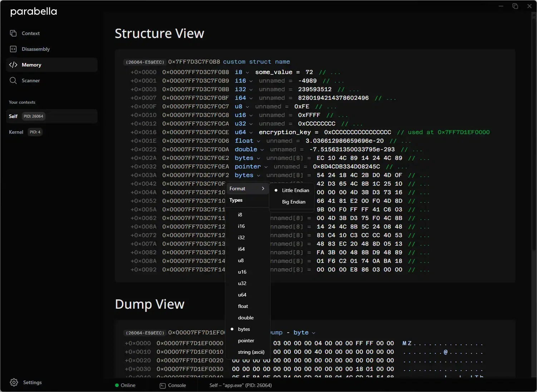Click the parabella logo
537x392 pixels.
click(x=33, y=11)
